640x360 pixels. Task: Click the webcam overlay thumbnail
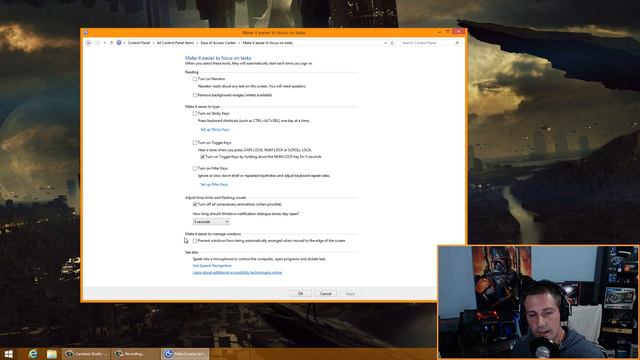(x=538, y=302)
